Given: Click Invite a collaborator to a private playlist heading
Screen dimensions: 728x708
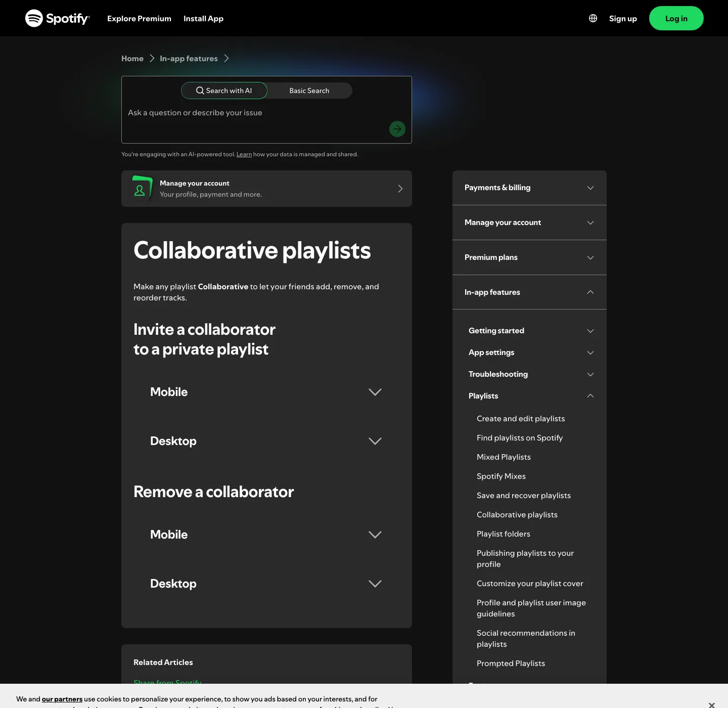Looking at the screenshot, I should pyautogui.click(x=204, y=339).
